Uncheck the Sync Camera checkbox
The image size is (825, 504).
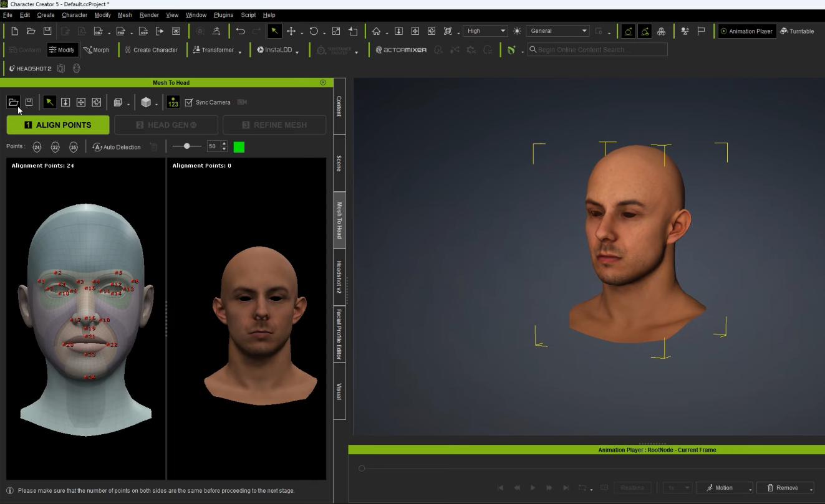click(189, 102)
